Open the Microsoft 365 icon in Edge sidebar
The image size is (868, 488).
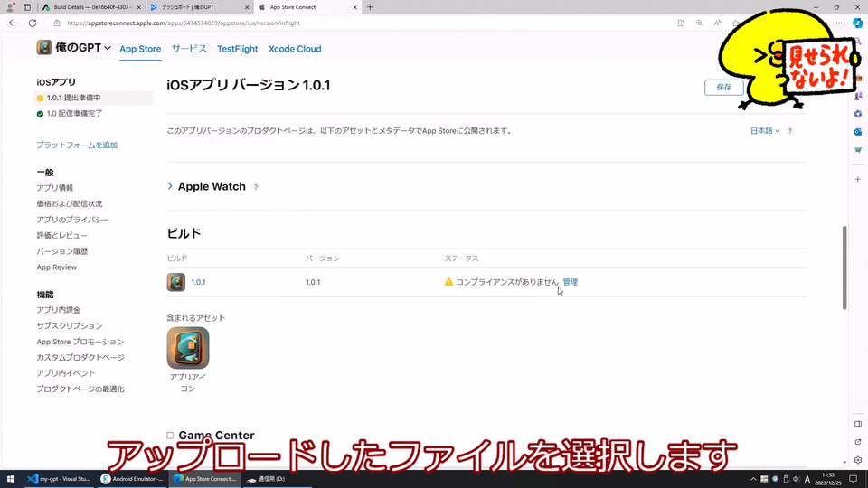(857, 114)
